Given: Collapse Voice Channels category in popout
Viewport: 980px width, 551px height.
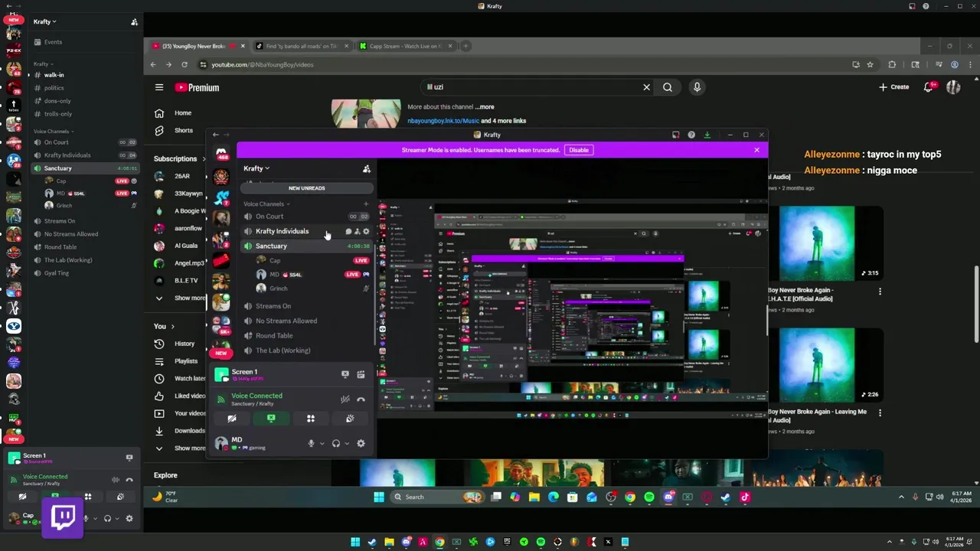Looking at the screenshot, I should [x=266, y=204].
